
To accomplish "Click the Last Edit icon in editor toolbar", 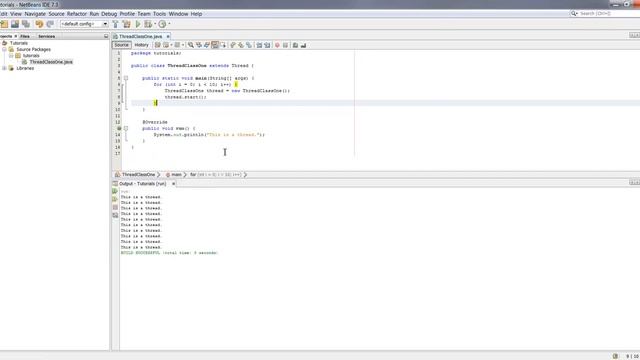I will [158, 45].
